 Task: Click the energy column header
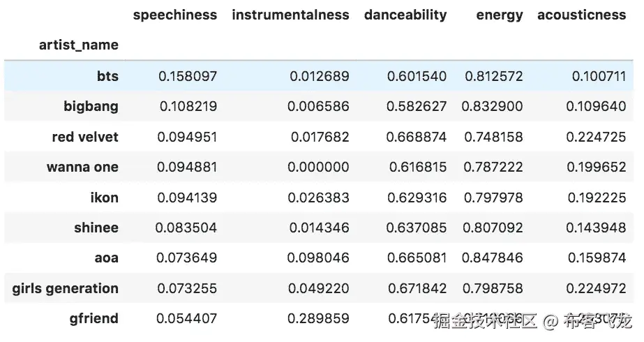click(x=499, y=15)
